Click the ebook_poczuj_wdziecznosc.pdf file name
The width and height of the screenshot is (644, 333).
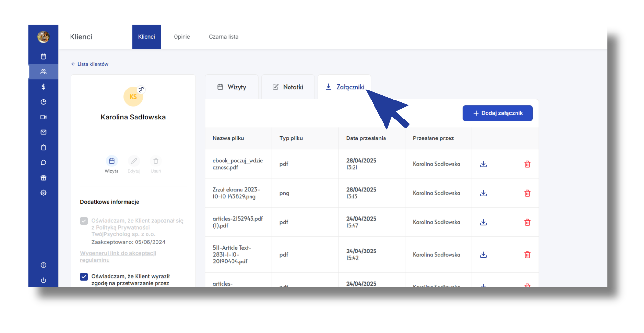pos(238,164)
